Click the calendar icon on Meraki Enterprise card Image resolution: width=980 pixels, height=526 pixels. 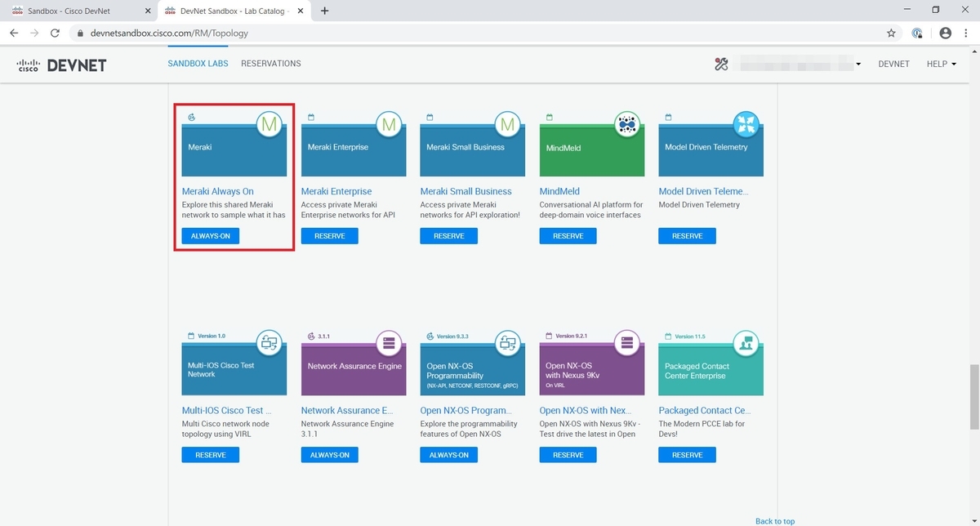[309, 118]
